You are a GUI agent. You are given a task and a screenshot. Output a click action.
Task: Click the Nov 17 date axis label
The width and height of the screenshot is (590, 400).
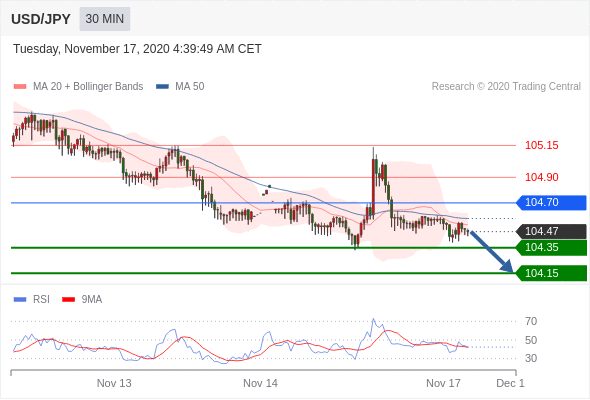[443, 383]
